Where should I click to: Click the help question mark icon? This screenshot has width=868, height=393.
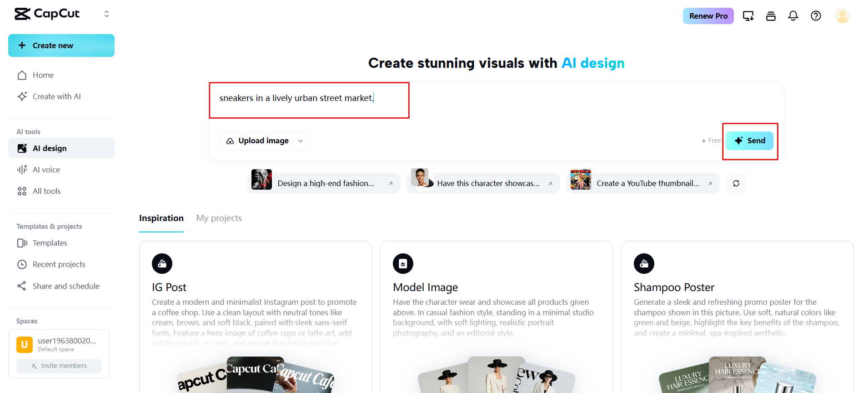pyautogui.click(x=816, y=16)
